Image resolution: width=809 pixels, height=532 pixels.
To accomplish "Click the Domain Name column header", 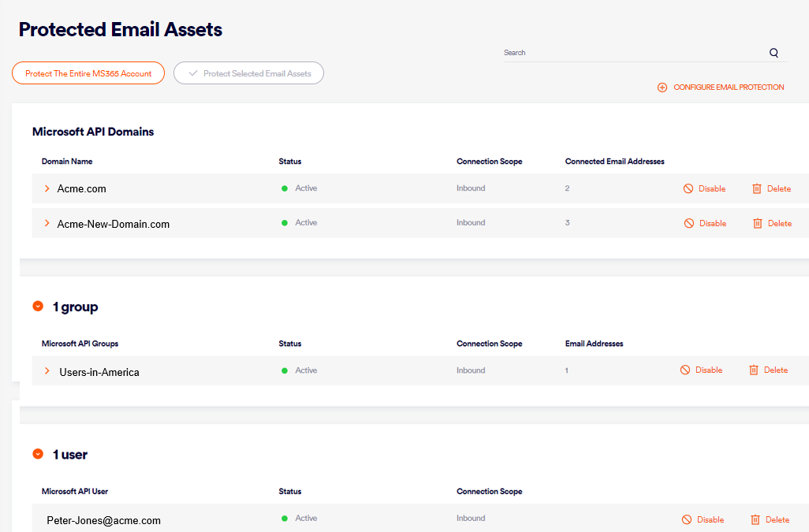I will (67, 162).
